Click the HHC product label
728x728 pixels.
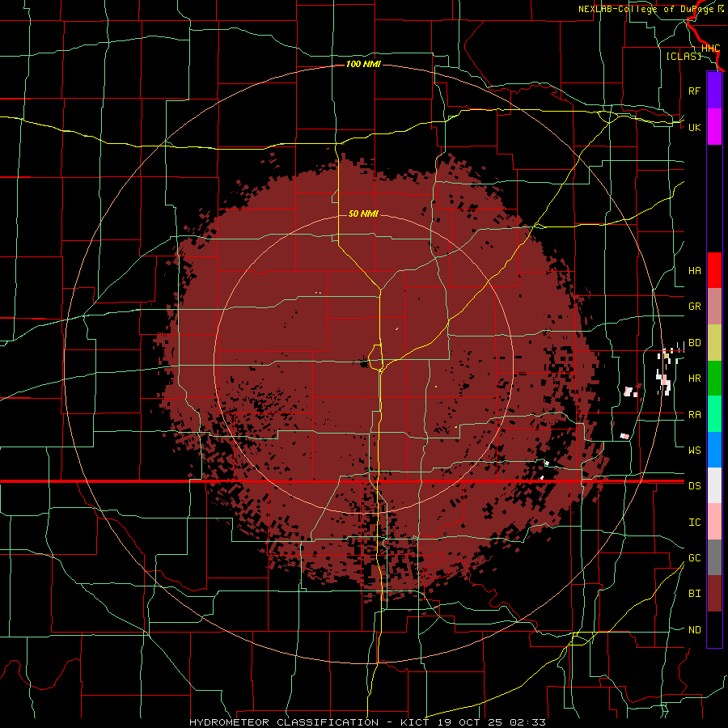(x=710, y=49)
